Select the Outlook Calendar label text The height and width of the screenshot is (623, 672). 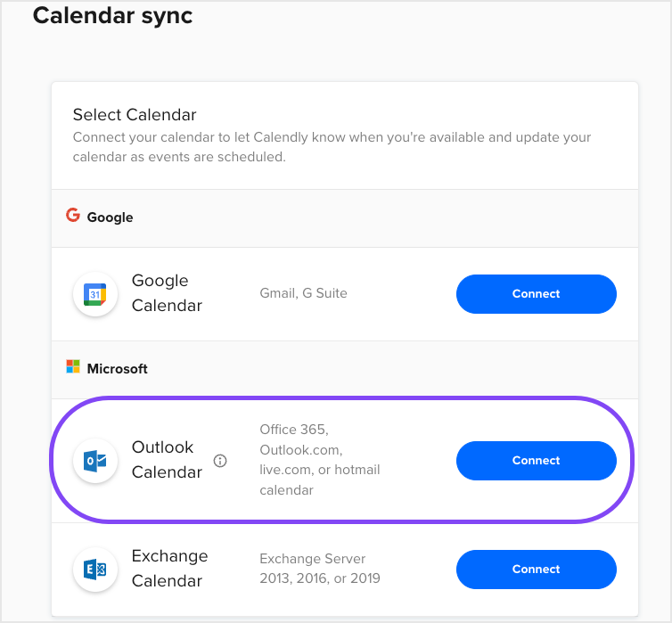point(167,460)
